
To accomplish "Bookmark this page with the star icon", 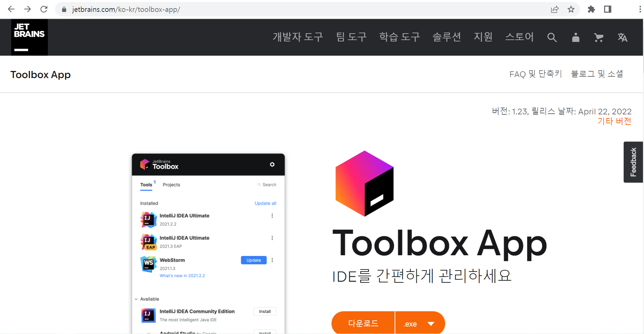I will coord(571,10).
